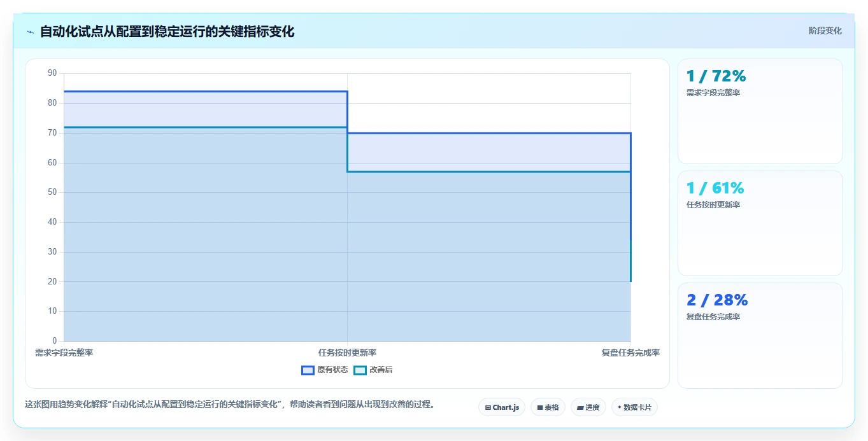The width and height of the screenshot is (868, 441).
Task: Click the square icon in 表格 chip
Action: tap(540, 407)
